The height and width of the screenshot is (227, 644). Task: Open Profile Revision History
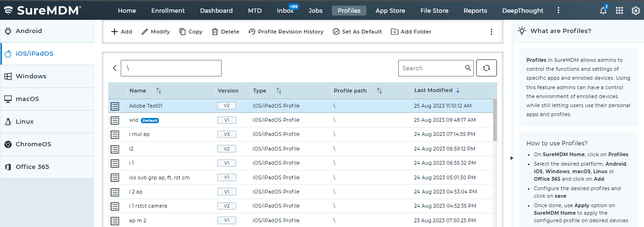(286, 32)
